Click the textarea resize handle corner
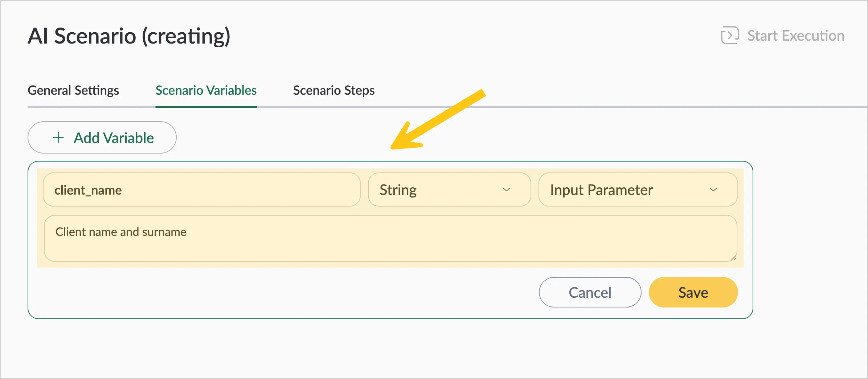 point(733,258)
